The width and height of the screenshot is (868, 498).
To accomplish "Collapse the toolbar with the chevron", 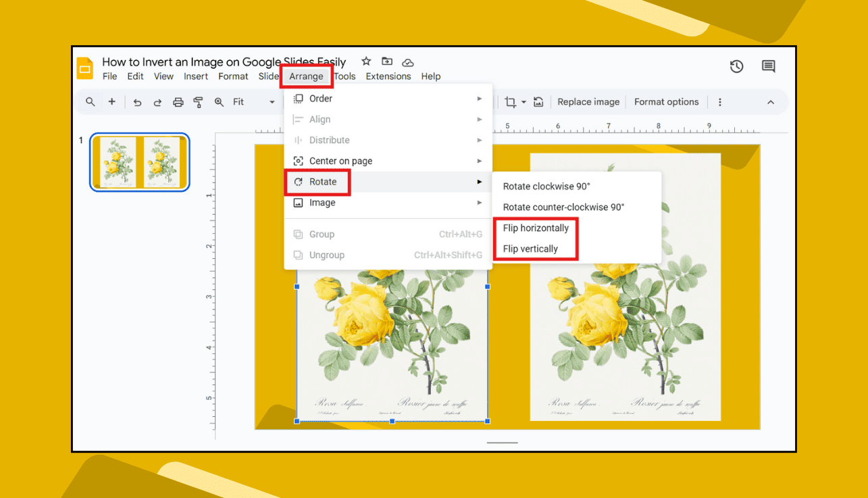I will [x=771, y=101].
